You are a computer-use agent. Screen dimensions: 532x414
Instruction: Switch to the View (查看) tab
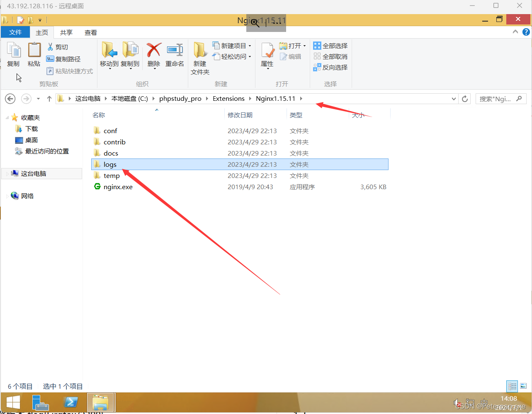tap(91, 32)
